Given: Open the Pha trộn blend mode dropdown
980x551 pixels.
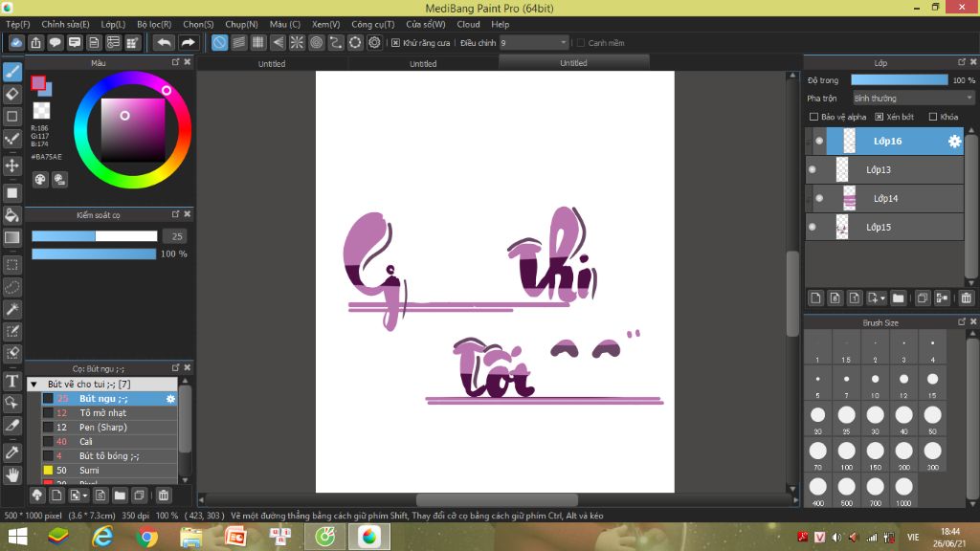Looking at the screenshot, I should click(914, 99).
